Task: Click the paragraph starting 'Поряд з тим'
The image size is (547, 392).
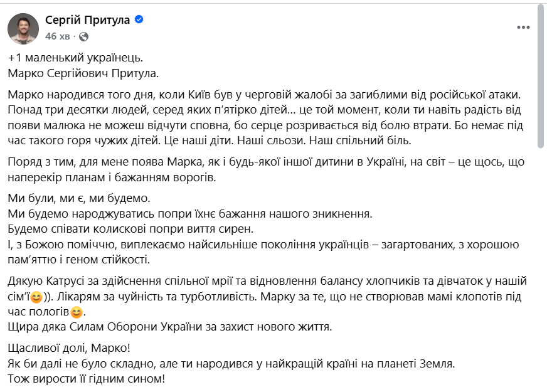Action: [x=257, y=170]
